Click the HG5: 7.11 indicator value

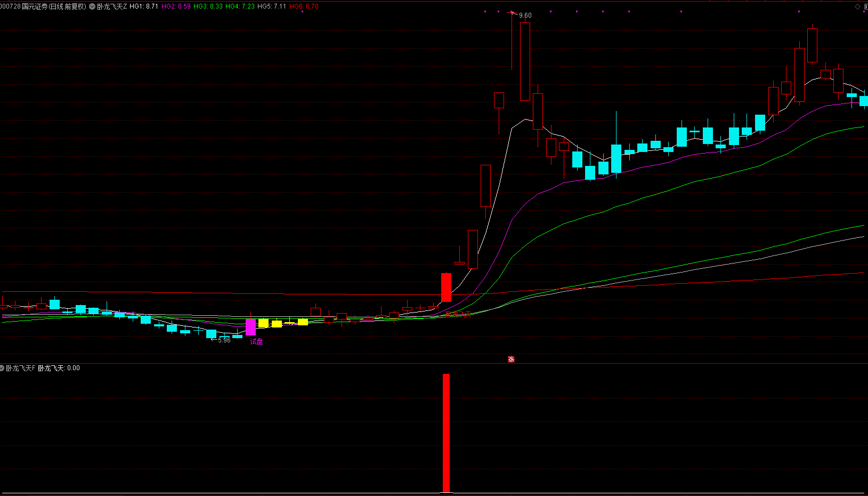[x=272, y=6]
